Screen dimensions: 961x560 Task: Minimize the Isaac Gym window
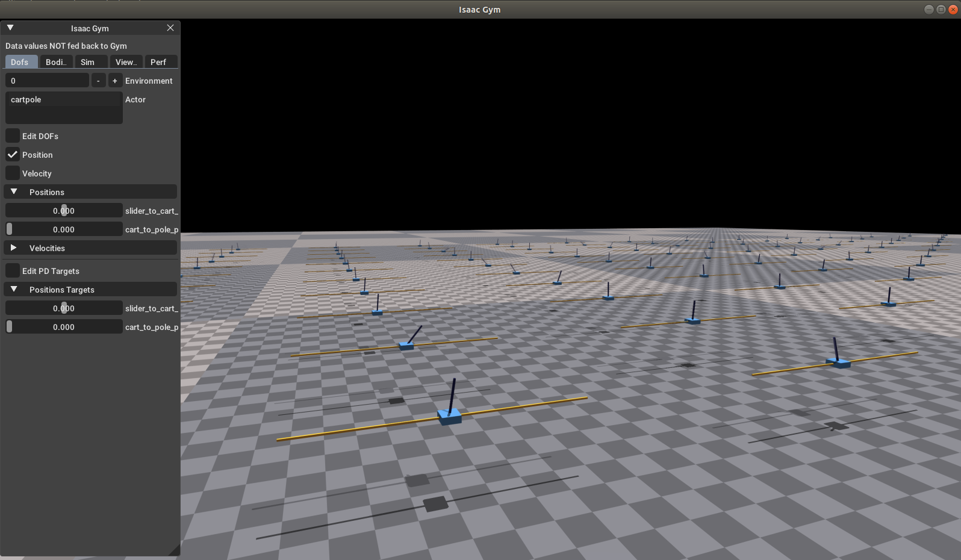pos(928,9)
